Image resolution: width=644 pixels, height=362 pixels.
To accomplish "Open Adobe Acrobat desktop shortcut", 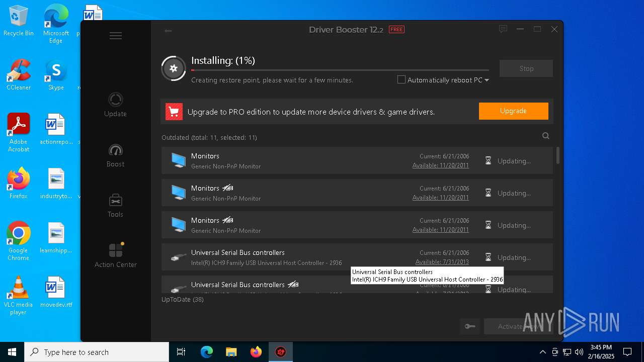I will pos(19,133).
